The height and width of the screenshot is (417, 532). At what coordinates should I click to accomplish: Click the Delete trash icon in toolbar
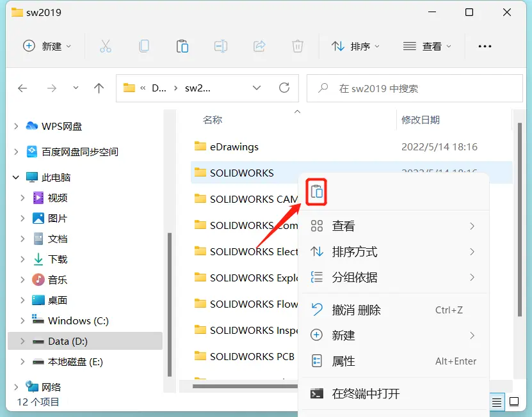[x=298, y=46]
